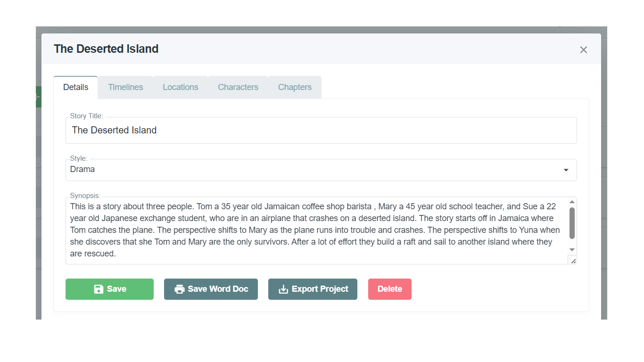The image size is (644, 362).
Task: Click the dialog title The Deserted Island
Action: coord(106,49)
